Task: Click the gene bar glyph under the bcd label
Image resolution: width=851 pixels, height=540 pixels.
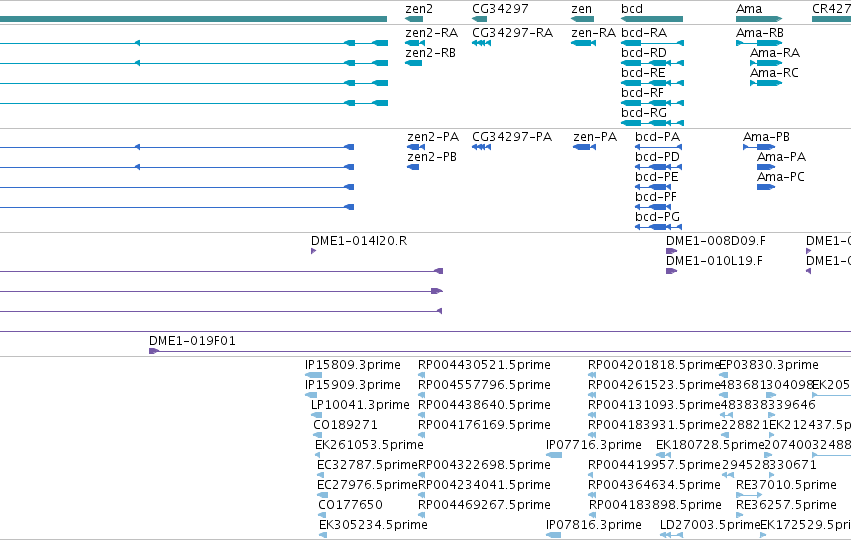Action: point(652,19)
